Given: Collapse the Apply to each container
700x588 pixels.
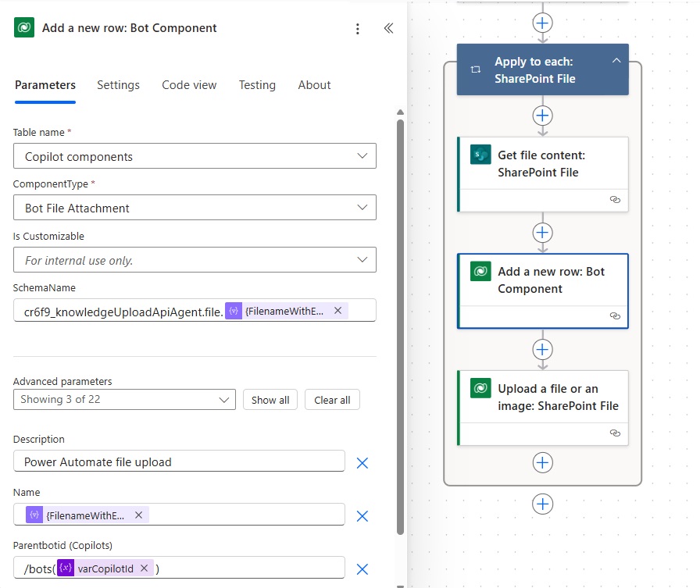Looking at the screenshot, I should 616,61.
